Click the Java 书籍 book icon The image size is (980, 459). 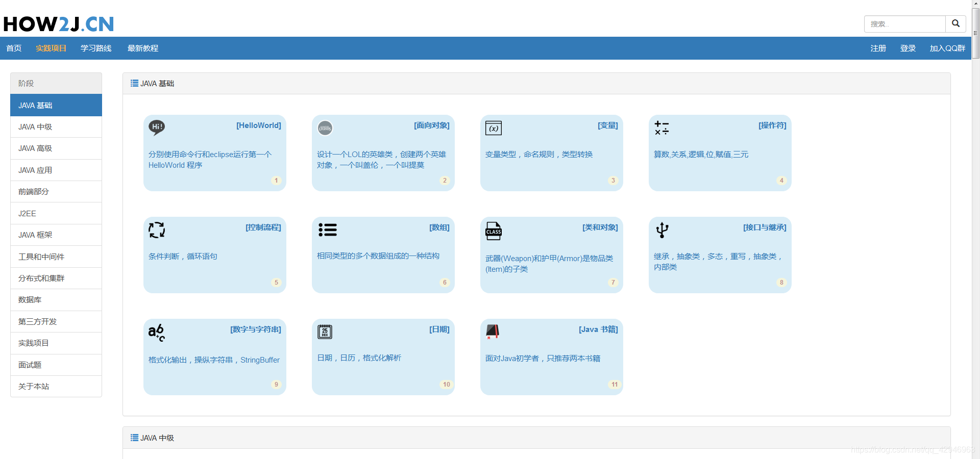pos(493,332)
